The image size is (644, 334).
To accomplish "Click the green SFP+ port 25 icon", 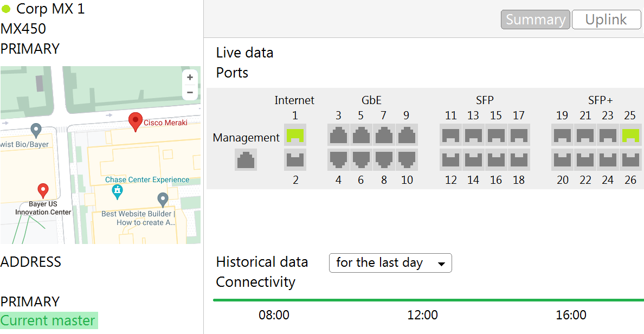I will point(630,135).
